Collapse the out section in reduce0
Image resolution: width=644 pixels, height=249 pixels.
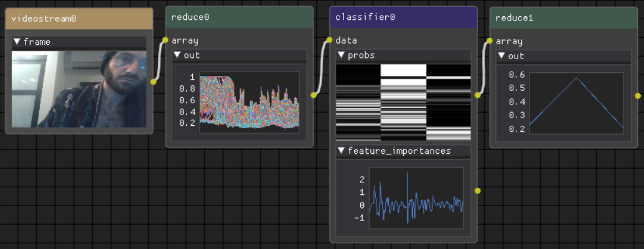pos(177,55)
